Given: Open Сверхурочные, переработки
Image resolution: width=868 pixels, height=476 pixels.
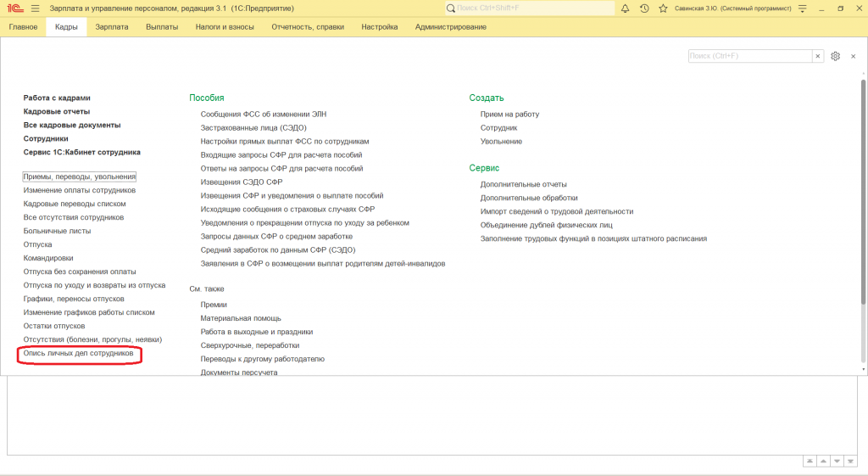Looking at the screenshot, I should [250, 345].
